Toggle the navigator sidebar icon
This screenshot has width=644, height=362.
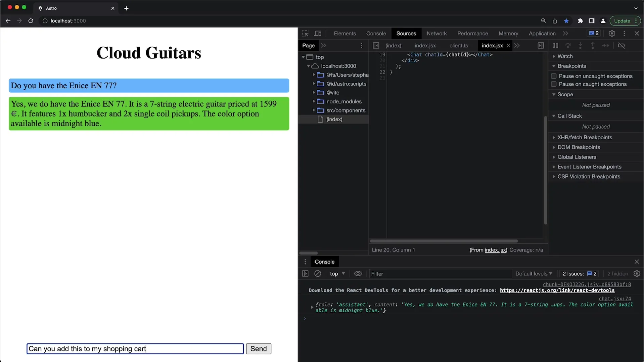point(376,46)
